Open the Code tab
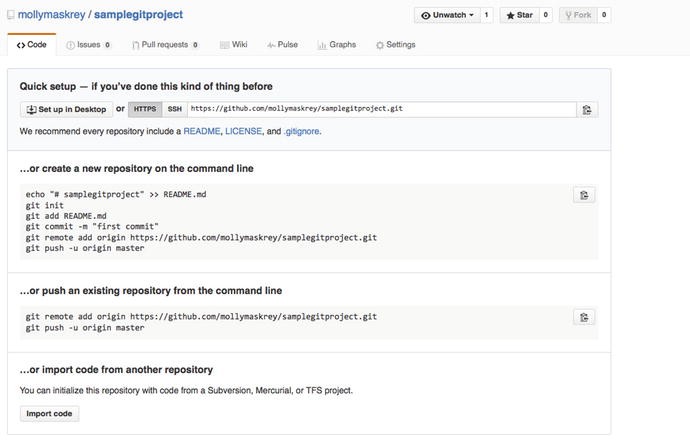This screenshot has height=440, width=690. tap(32, 44)
